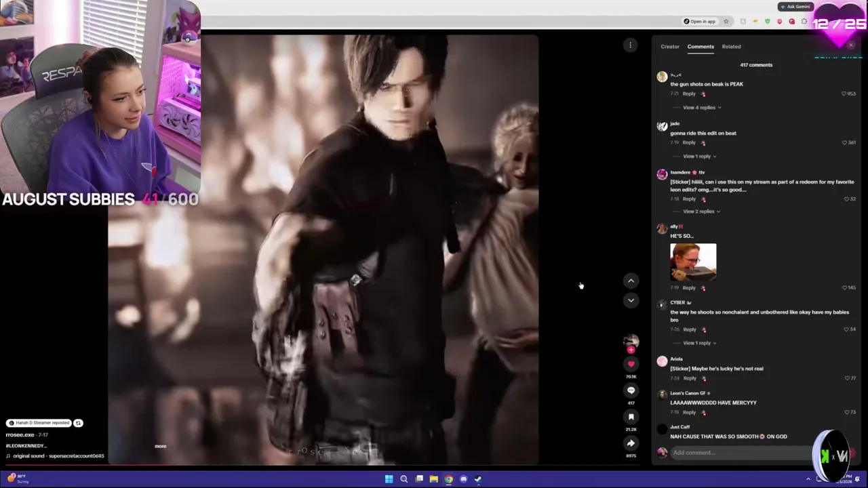Share the video with the arrow icon
868x488 pixels.
(x=631, y=443)
